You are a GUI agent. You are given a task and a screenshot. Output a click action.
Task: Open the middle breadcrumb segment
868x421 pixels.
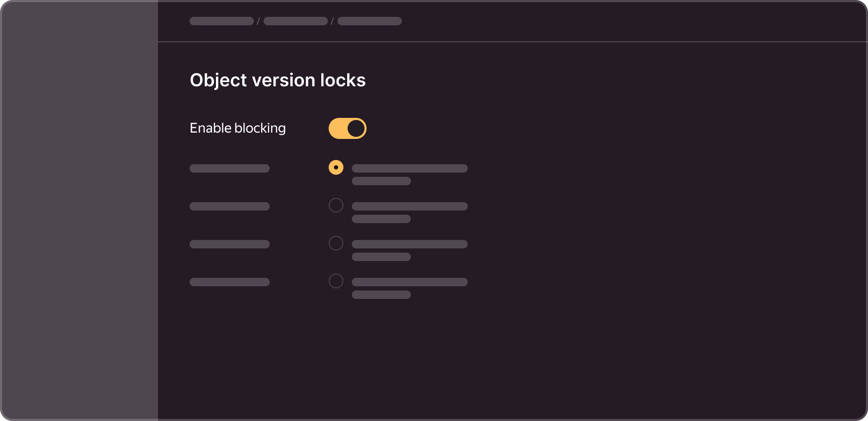295,21
